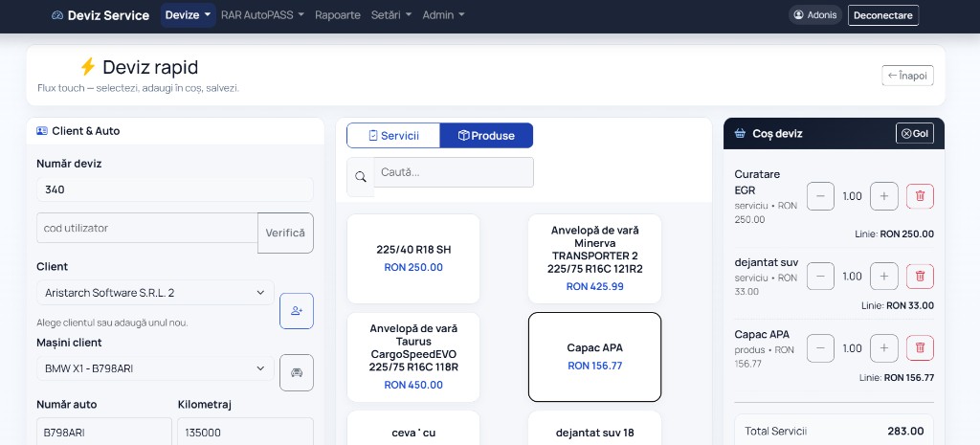Click the Număr auto field B798ARI
This screenshot has height=445, width=980.
pos(104,432)
